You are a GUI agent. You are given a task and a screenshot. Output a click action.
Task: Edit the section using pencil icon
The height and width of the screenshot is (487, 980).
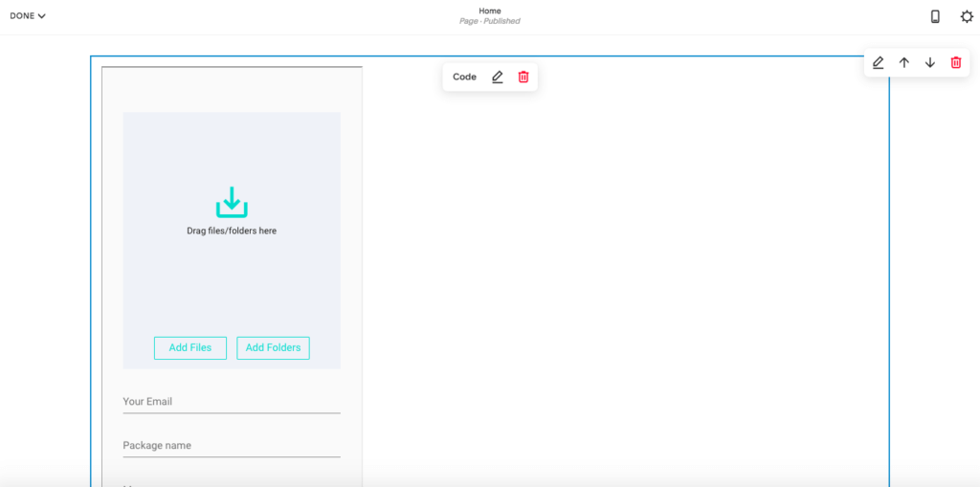(x=878, y=62)
